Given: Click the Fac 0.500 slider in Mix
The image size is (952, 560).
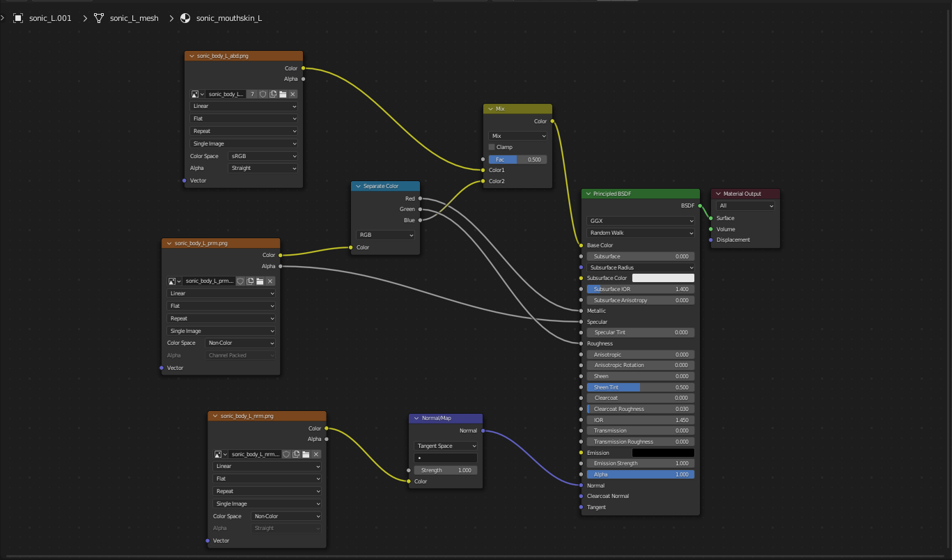Looking at the screenshot, I should click(517, 160).
